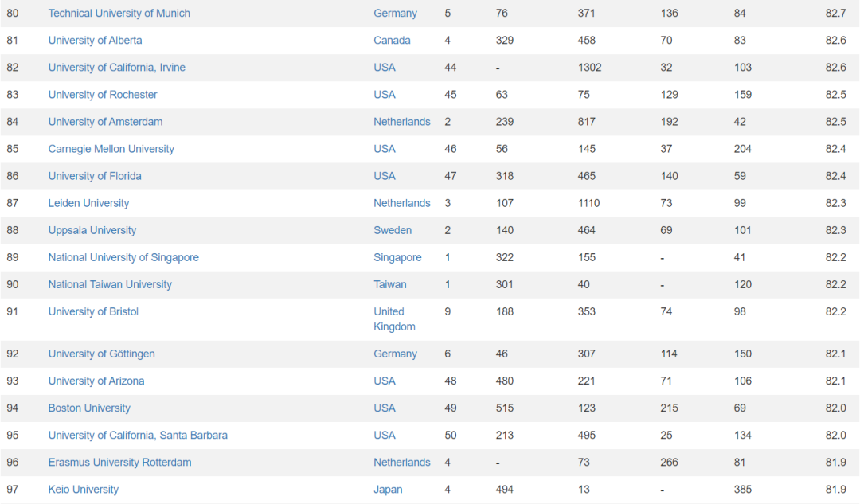The width and height of the screenshot is (860, 504).
Task: Open the Taiwan country link
Action: [x=389, y=284]
